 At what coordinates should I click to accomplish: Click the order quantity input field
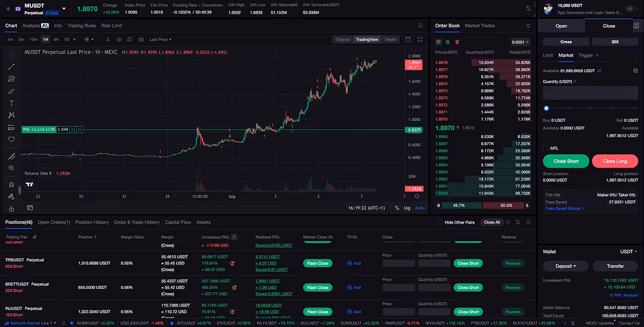pyautogui.click(x=590, y=93)
